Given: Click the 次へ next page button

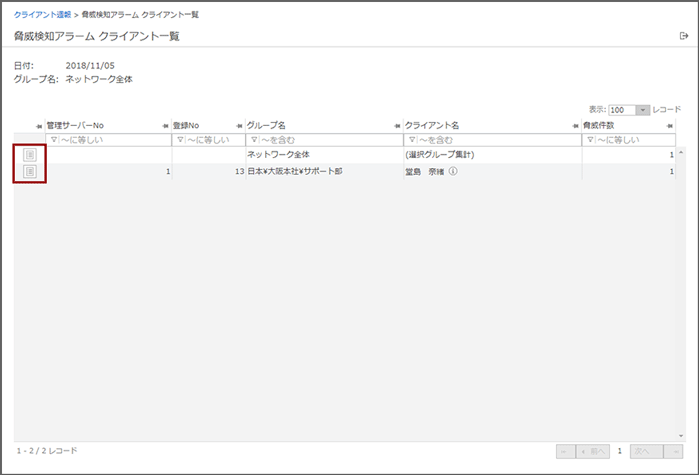Looking at the screenshot, I should click(646, 451).
